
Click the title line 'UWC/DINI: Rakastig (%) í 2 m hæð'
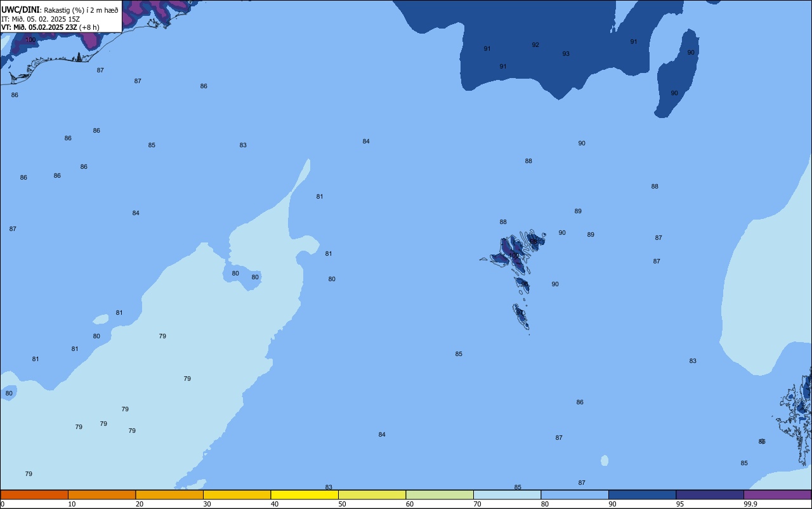pos(60,10)
